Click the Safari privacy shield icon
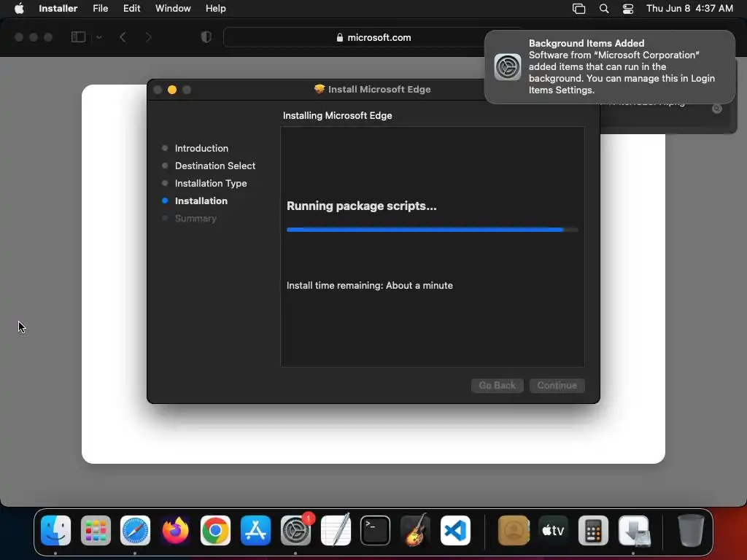Viewport: 747px width, 560px height. [206, 37]
